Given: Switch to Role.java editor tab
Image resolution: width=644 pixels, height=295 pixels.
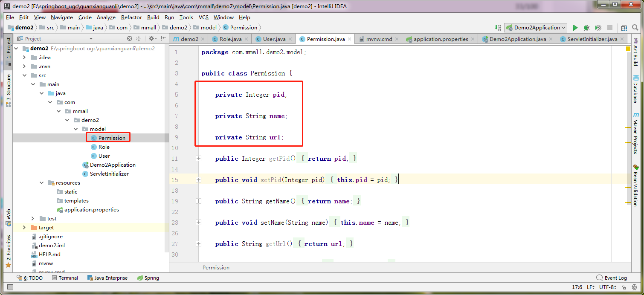Looking at the screenshot, I should 230,39.
